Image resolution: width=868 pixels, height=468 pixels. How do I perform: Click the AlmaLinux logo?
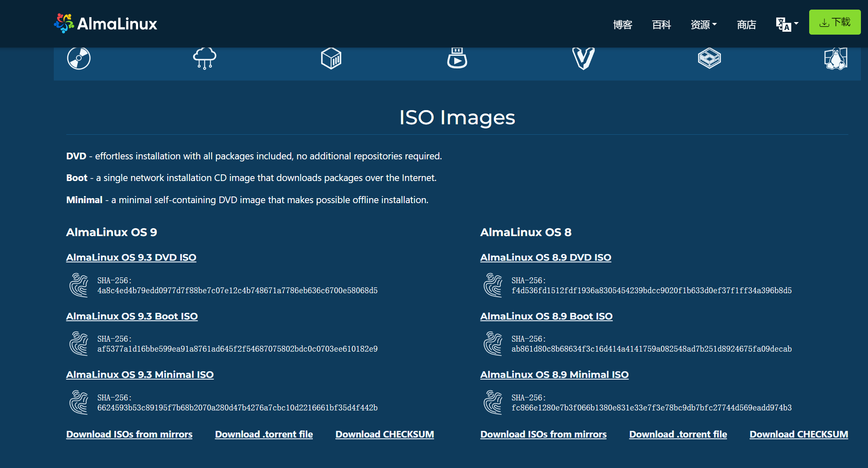pos(106,23)
